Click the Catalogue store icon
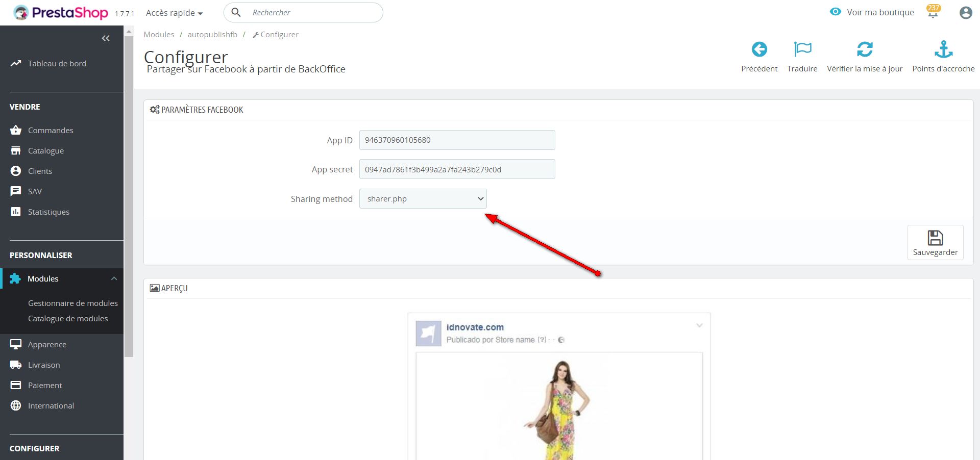The width and height of the screenshot is (980, 460). (x=16, y=150)
